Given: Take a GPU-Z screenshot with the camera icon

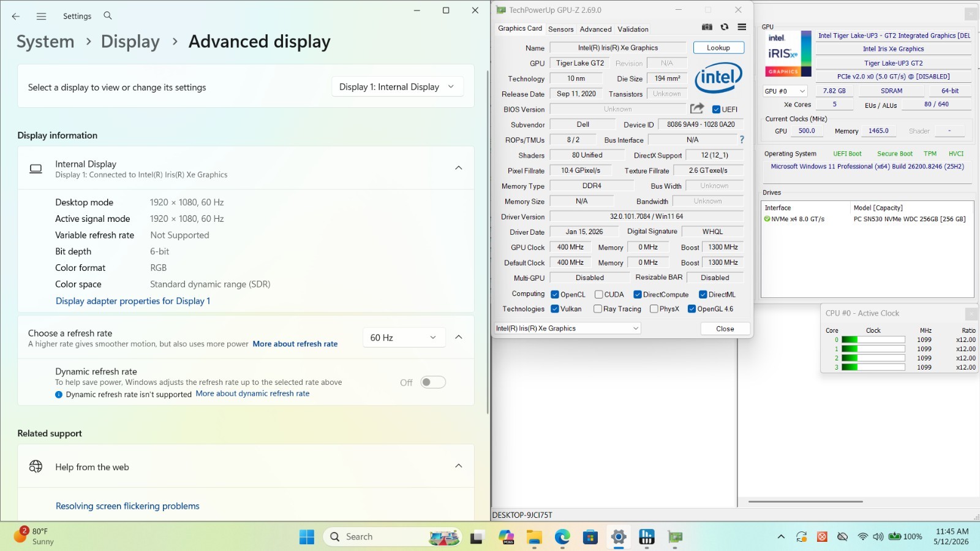Looking at the screenshot, I should [x=707, y=27].
